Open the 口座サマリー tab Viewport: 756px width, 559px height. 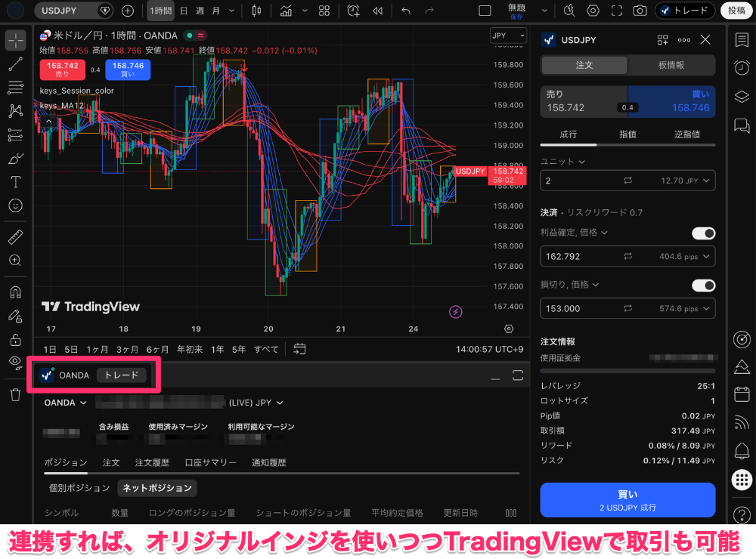click(210, 462)
